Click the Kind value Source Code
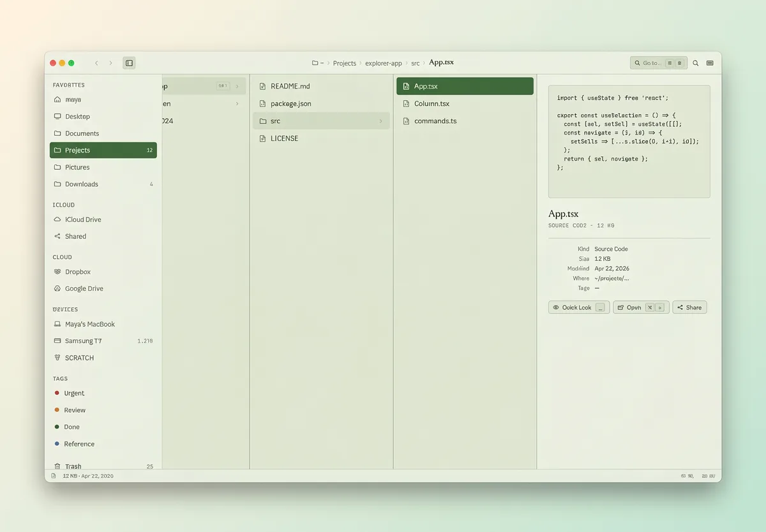This screenshot has height=532, width=766. click(x=611, y=249)
